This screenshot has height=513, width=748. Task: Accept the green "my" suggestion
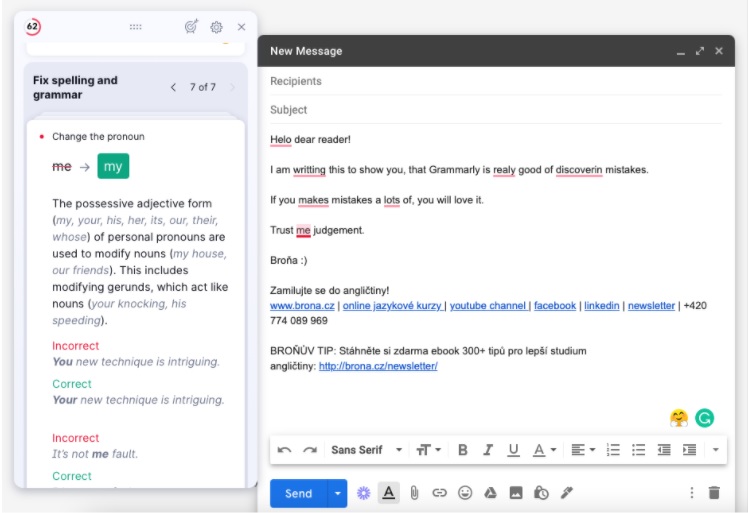[x=113, y=167]
